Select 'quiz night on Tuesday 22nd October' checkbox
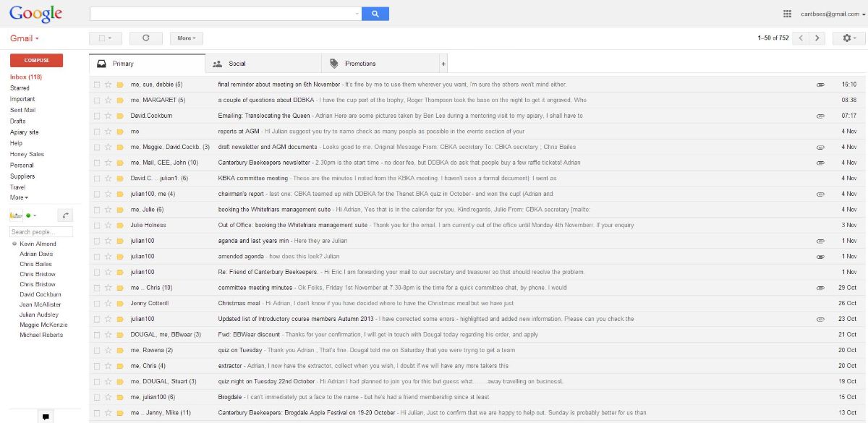The height and width of the screenshot is (423, 868). point(97,381)
